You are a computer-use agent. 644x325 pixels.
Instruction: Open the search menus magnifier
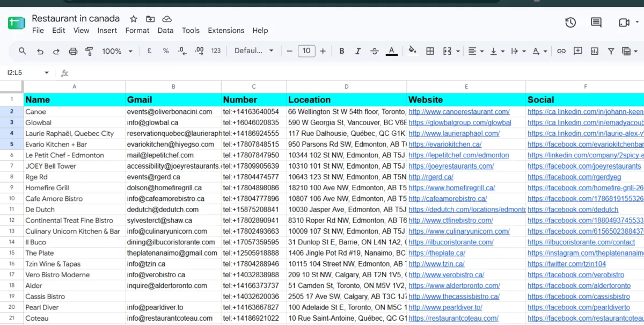[23, 51]
